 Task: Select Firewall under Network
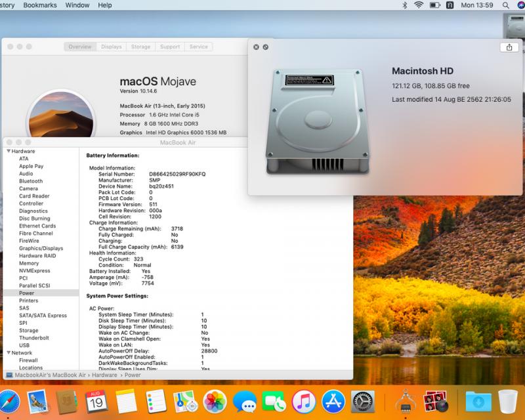28,360
